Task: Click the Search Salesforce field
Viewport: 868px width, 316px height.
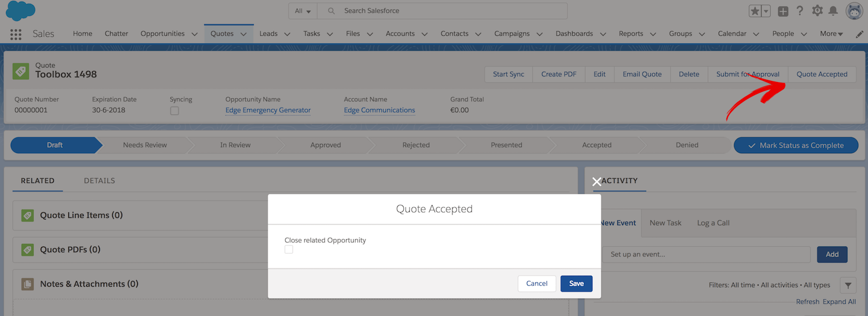Action: [x=442, y=11]
